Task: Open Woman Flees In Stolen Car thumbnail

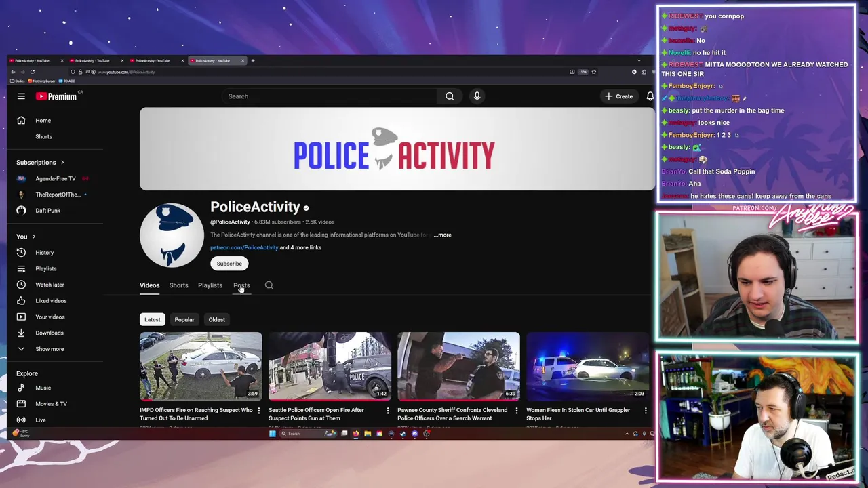Action: point(587,366)
